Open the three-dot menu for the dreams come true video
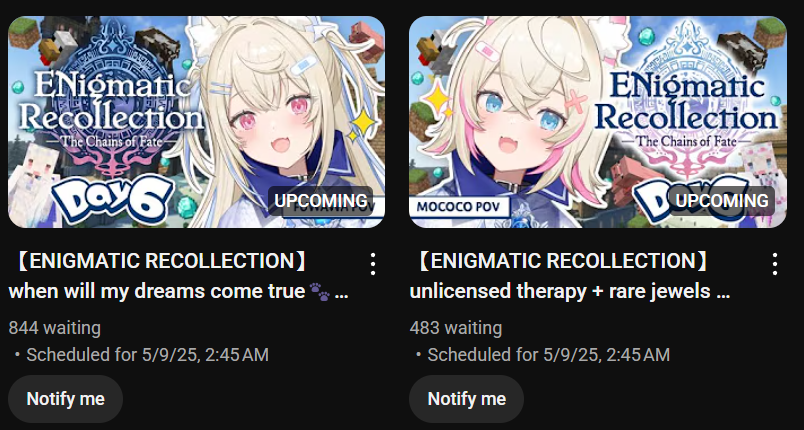The image size is (804, 430). 373,264
